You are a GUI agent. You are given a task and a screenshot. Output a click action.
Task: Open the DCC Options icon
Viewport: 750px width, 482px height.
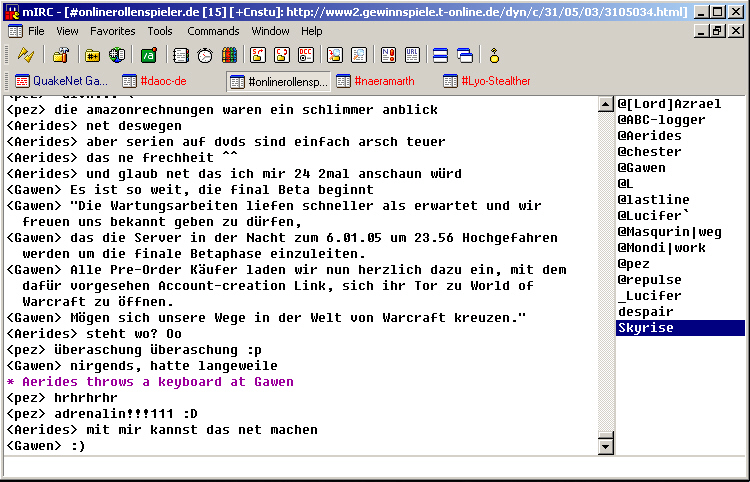pyautogui.click(x=306, y=55)
